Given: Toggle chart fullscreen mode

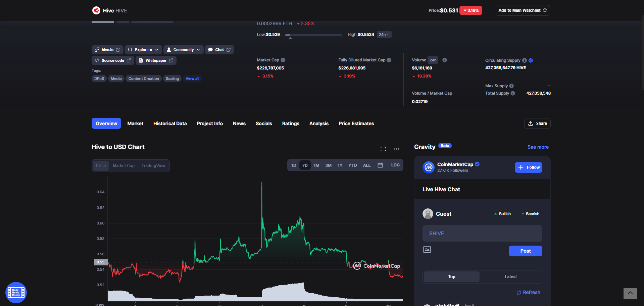Looking at the screenshot, I should pyautogui.click(x=383, y=149).
